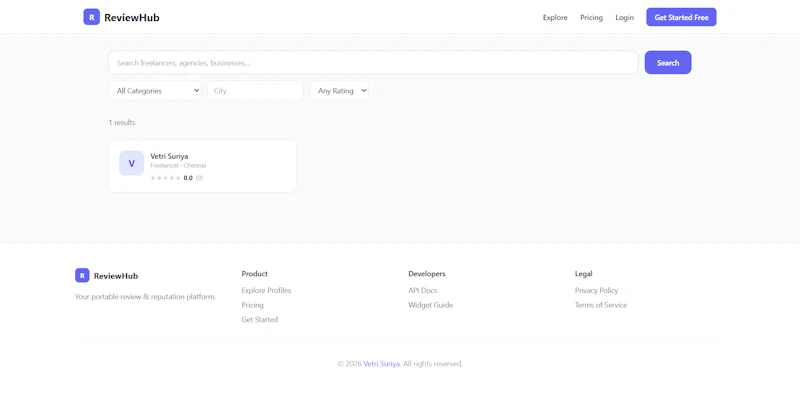The width and height of the screenshot is (800, 393).
Task: Click the Legal footer heading
Action: click(x=584, y=274)
